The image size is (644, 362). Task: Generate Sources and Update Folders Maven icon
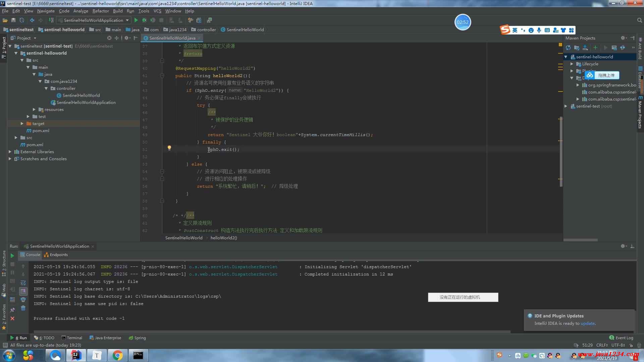click(577, 48)
